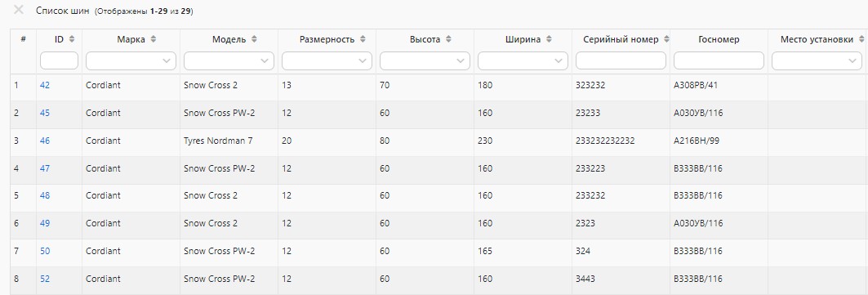The width and height of the screenshot is (868, 295).
Task: Open the Ширина filter dropdown
Action: pyautogui.click(x=523, y=61)
